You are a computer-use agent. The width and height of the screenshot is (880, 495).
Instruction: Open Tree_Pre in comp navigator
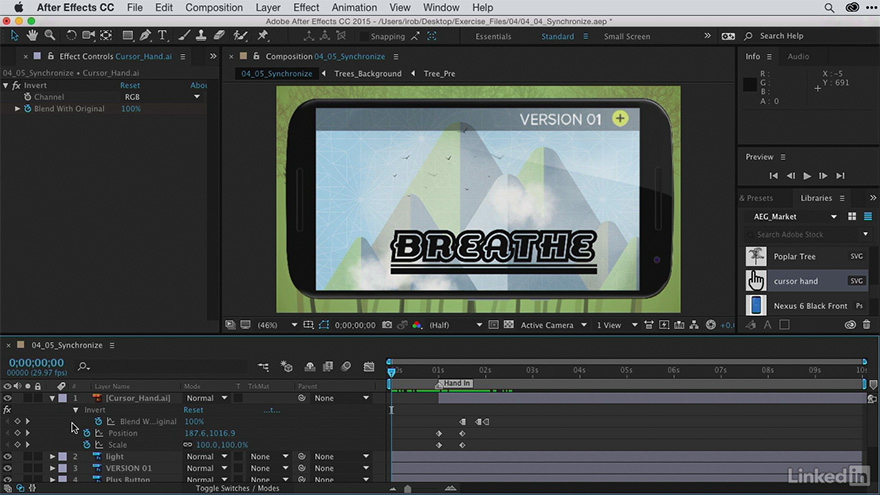coord(439,74)
